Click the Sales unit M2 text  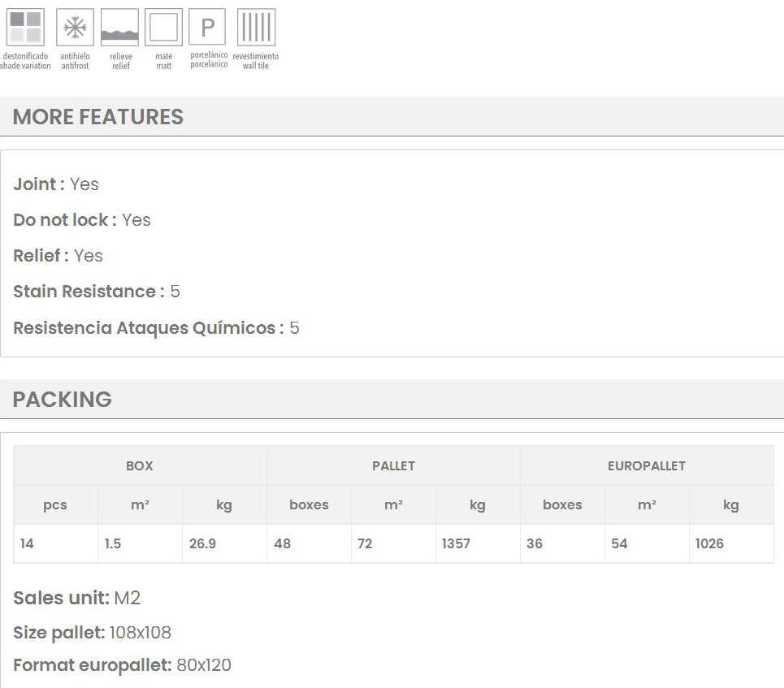[x=77, y=599]
